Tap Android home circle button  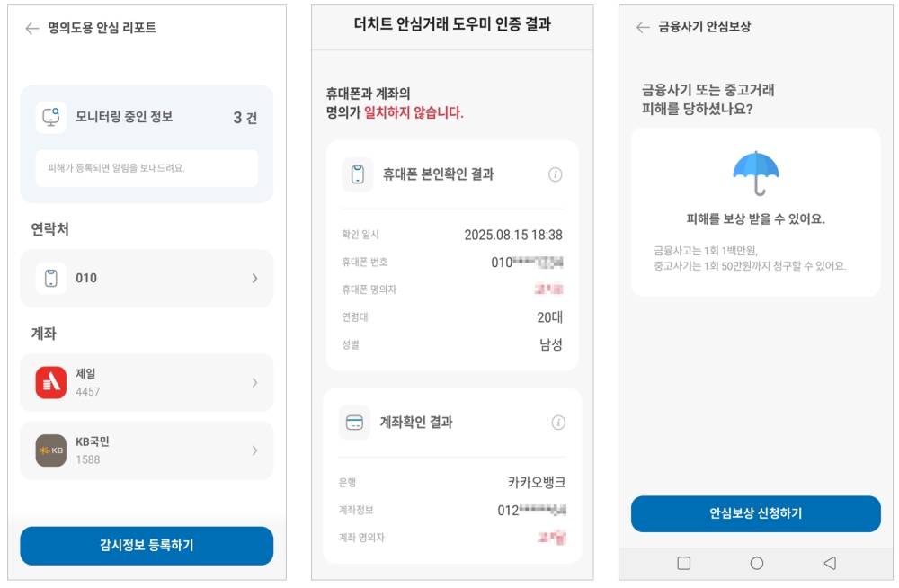click(757, 564)
